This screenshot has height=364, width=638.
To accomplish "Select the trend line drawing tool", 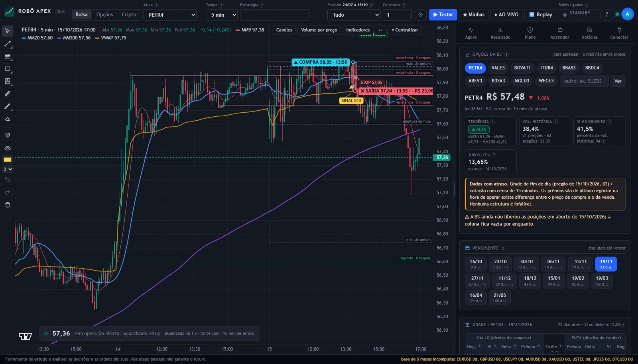I will [8, 44].
